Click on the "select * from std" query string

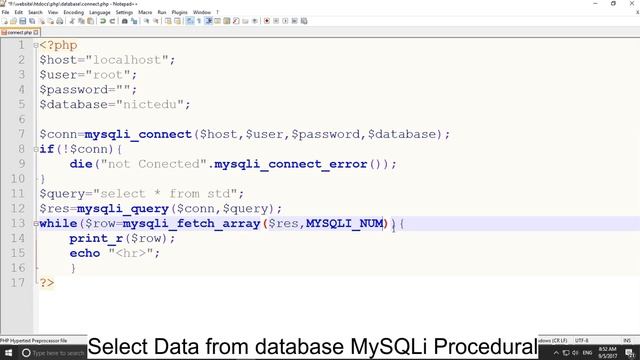tap(165, 193)
